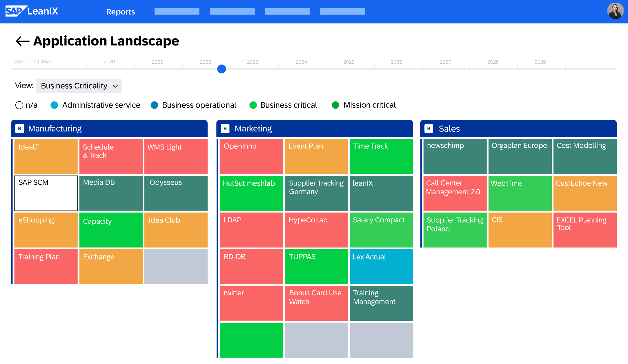Open the LDAP tile
The height and width of the screenshot is (364, 628).
(x=251, y=230)
